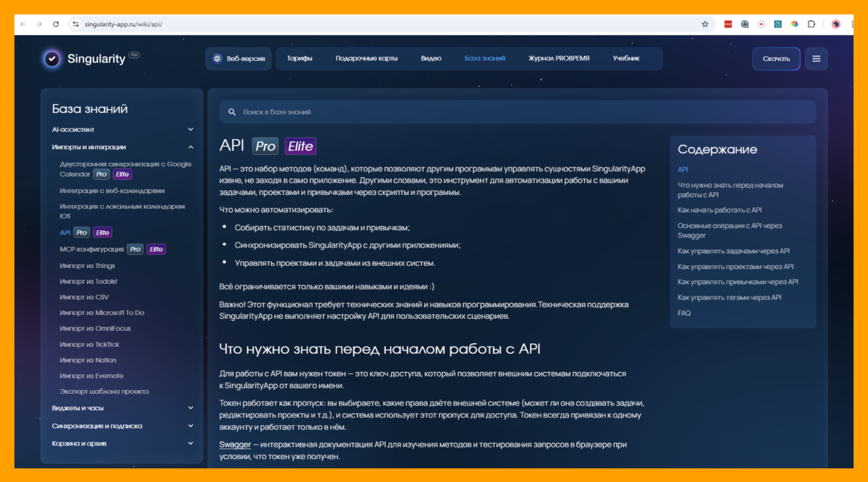868x482 pixels.
Task: Expand Корзина и архив section
Action: coord(191,443)
